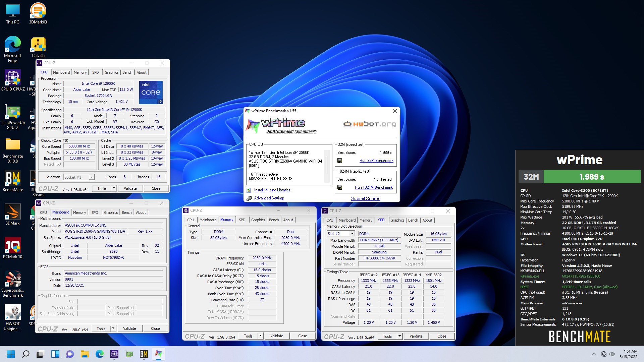Show hidden system tray icons
Screen dimensions: 644x362
click(x=594, y=354)
